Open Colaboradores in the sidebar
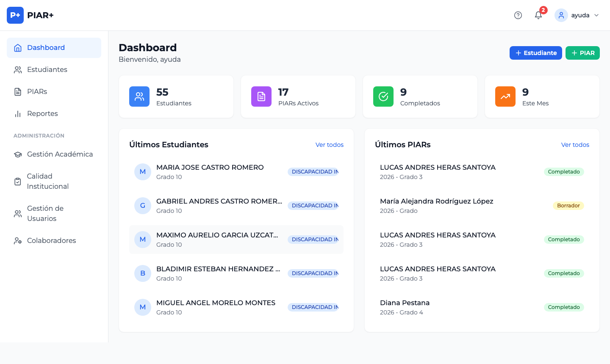 (x=51, y=240)
